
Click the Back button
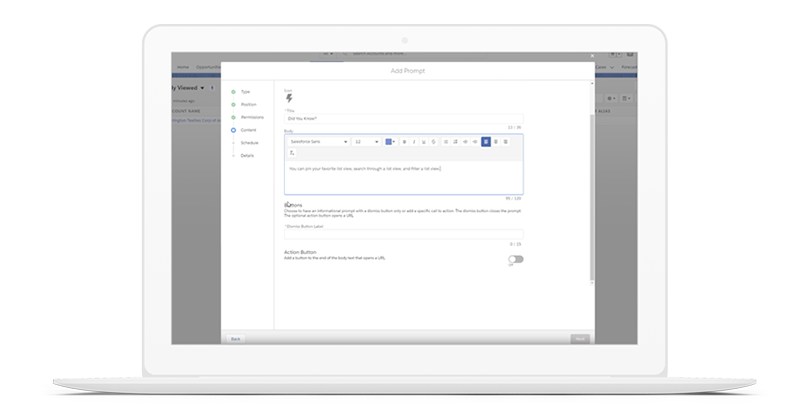click(235, 339)
